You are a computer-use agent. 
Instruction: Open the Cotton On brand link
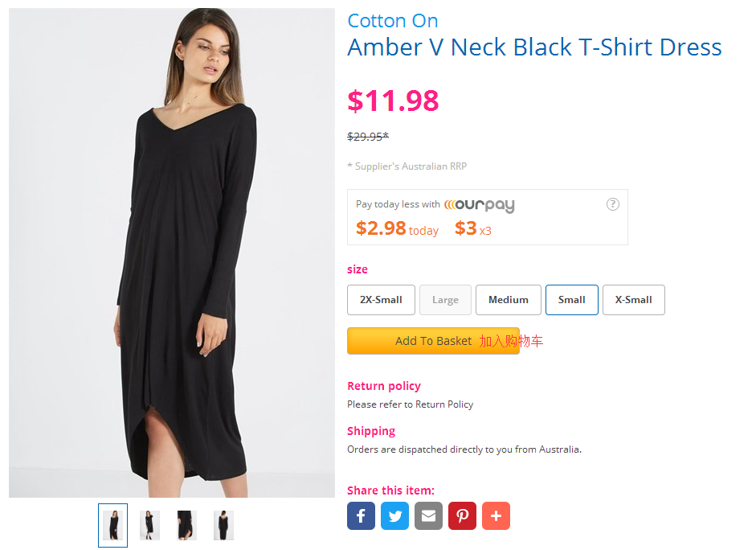coord(392,21)
